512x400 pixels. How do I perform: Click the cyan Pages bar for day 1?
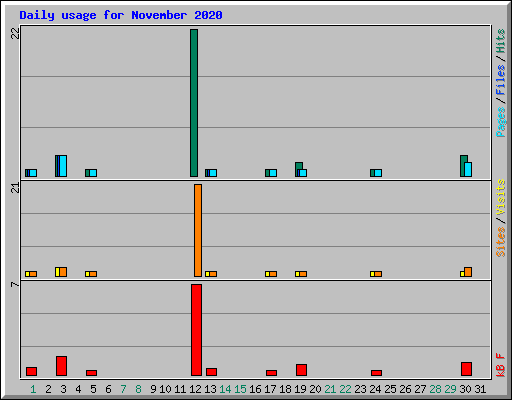click(x=33, y=173)
